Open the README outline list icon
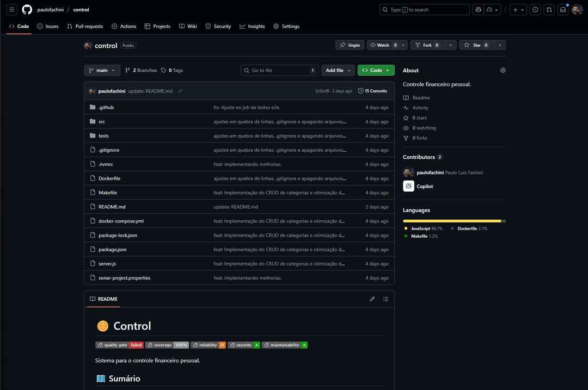588x390 pixels. (385, 299)
